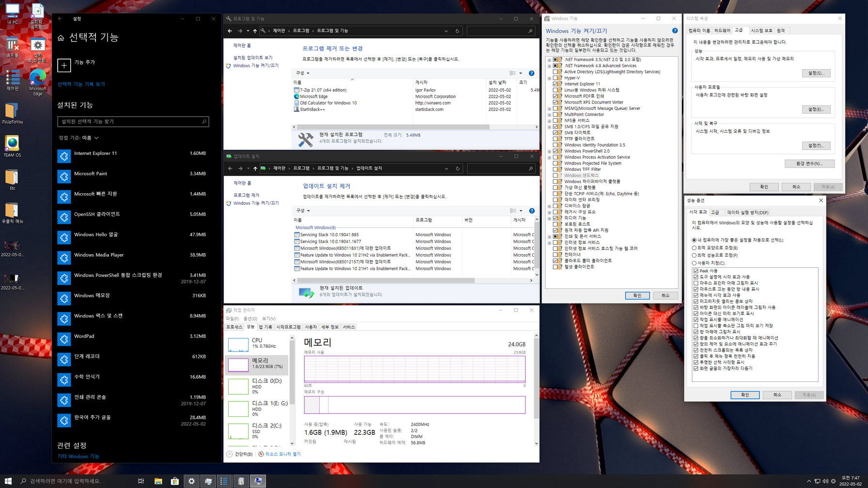This screenshot has width=868, height=488.
Task: Open the resource monitor icon link
Action: point(261,454)
